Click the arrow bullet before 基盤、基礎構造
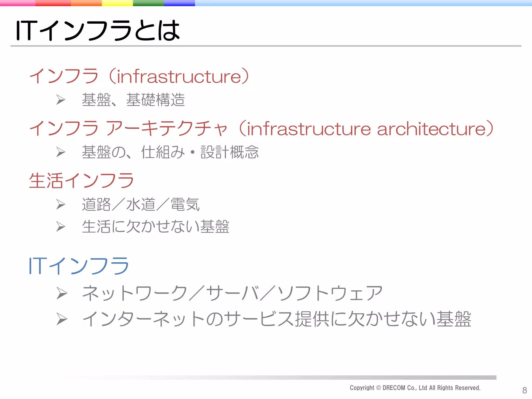This screenshot has height=399, width=532. [x=61, y=100]
